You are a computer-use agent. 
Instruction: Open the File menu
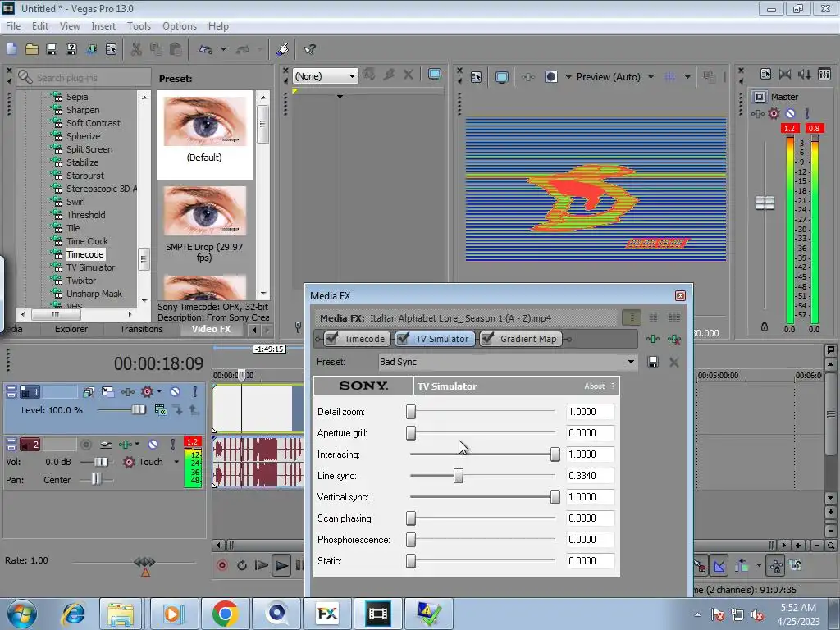pyautogui.click(x=13, y=25)
